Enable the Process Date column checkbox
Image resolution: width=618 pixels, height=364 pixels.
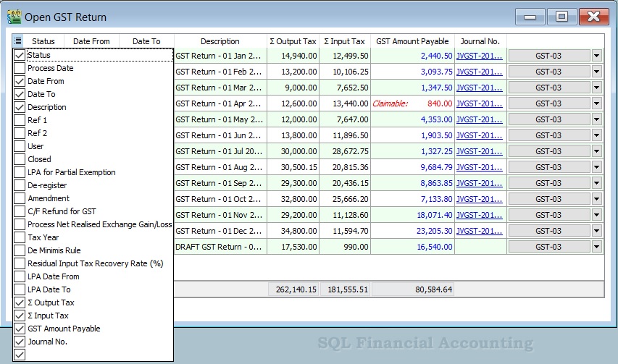pos(20,68)
